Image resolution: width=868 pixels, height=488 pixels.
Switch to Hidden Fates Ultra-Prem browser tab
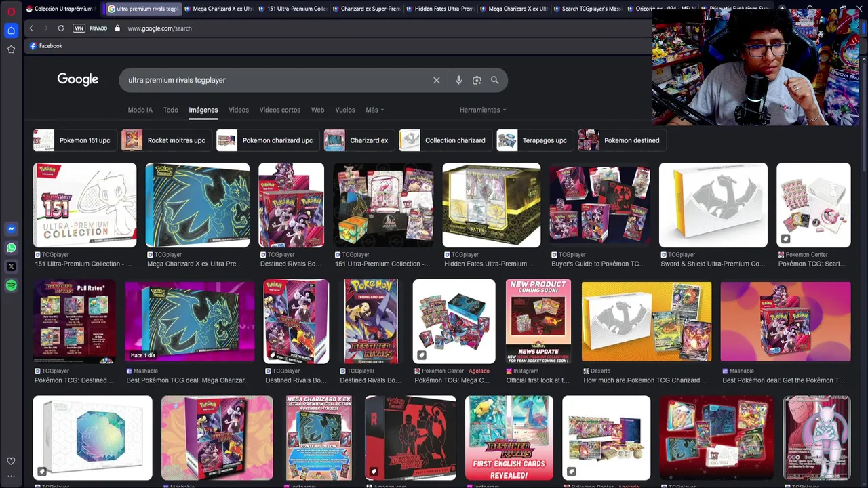point(441,9)
